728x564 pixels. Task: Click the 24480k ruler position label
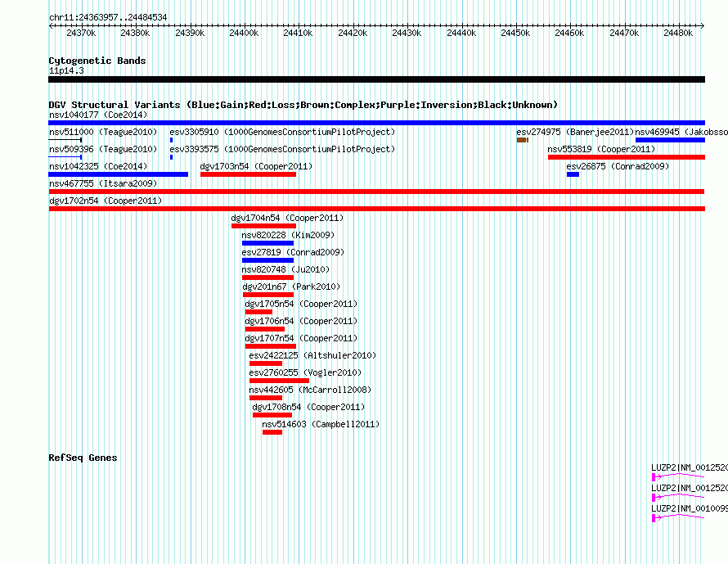tap(678, 33)
